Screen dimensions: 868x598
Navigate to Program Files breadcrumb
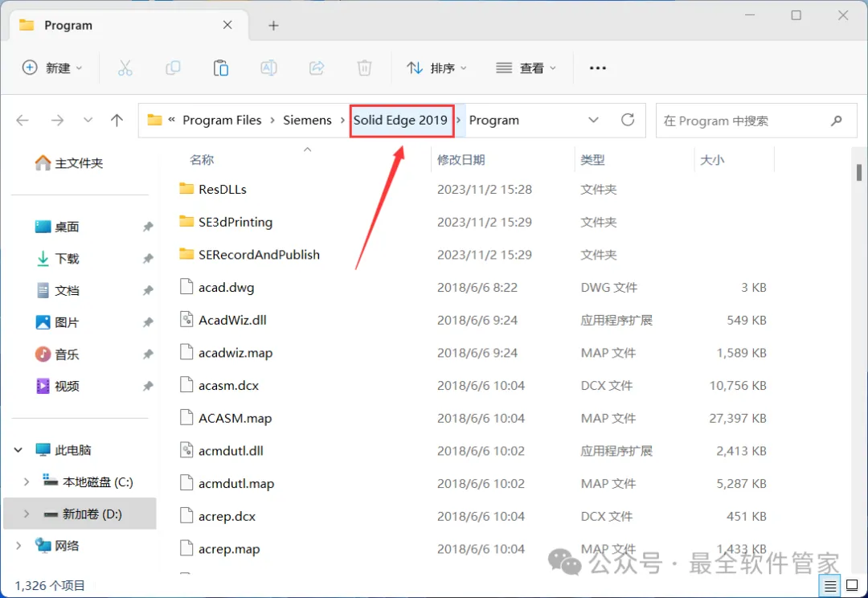point(222,120)
